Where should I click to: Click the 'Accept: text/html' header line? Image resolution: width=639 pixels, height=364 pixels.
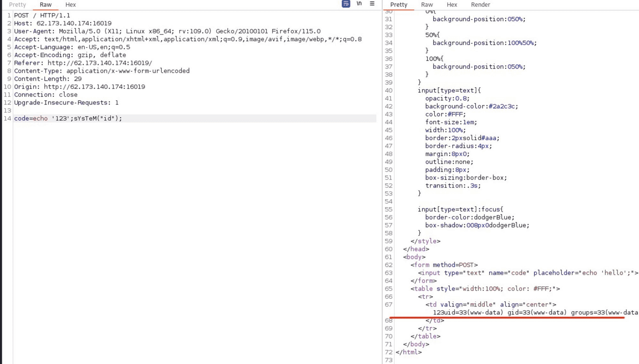coord(188,39)
